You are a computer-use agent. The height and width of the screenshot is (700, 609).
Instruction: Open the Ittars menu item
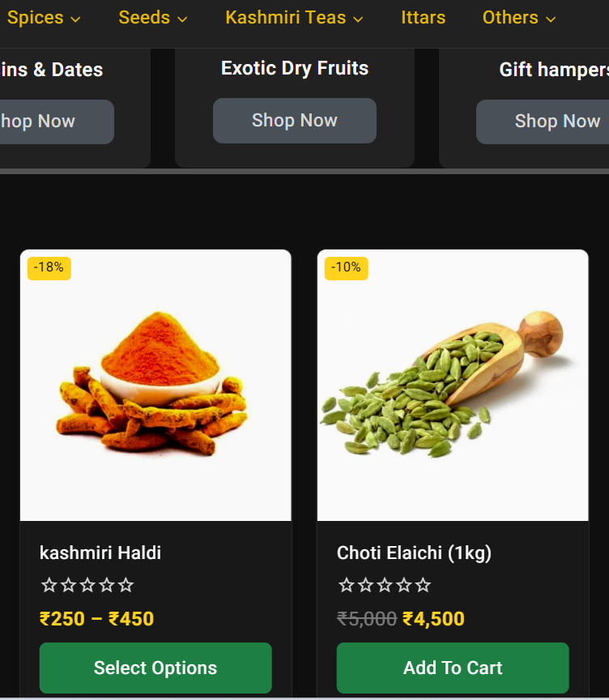(423, 17)
